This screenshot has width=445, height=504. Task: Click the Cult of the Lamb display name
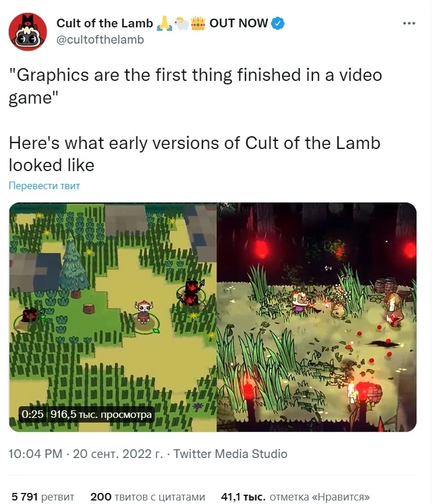[105, 23]
